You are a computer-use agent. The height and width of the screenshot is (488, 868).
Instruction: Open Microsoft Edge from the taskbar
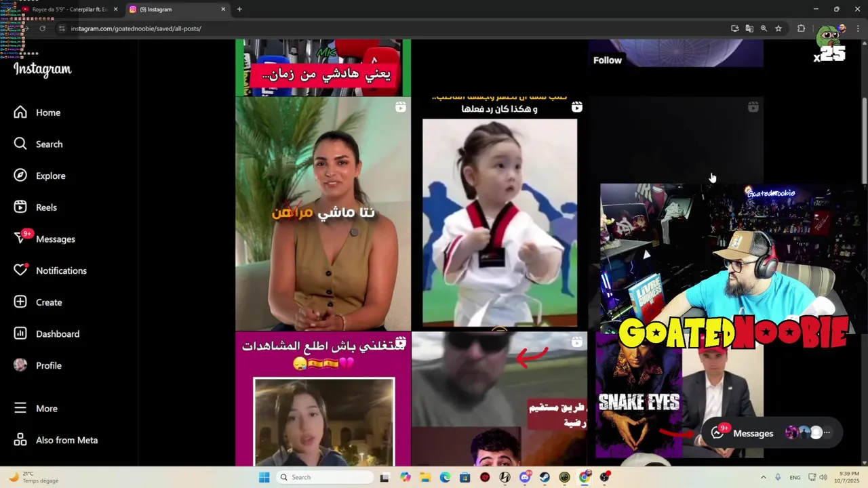pos(445,477)
